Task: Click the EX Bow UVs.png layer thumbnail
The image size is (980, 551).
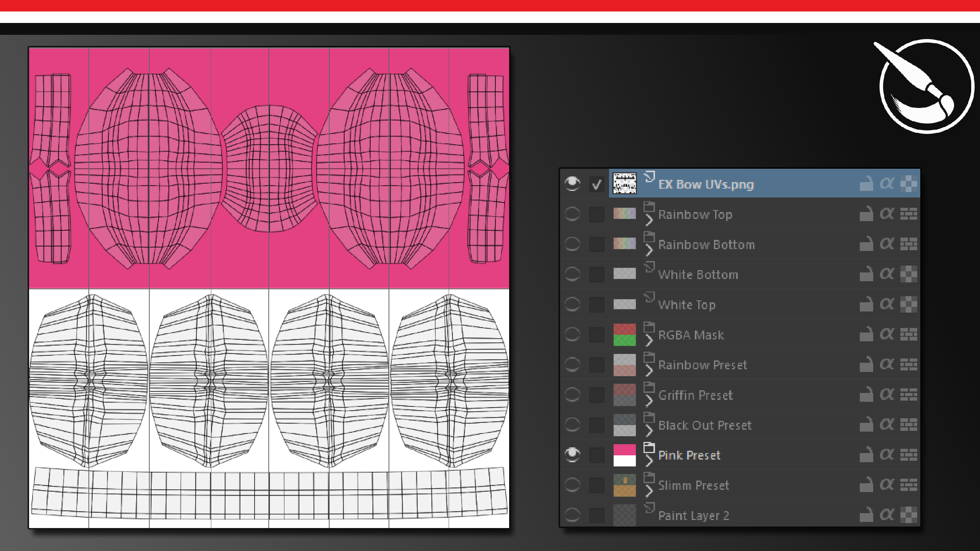Action: tap(624, 184)
